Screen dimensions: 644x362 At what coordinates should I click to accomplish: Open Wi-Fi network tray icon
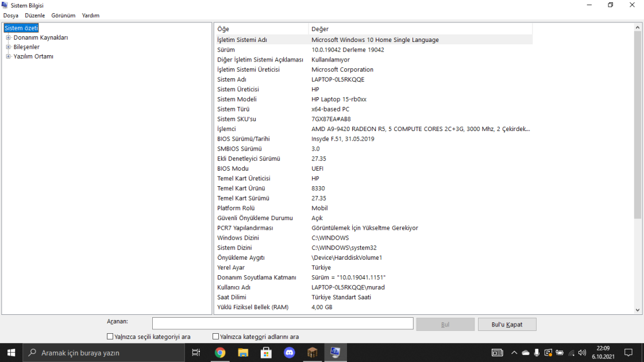[x=571, y=353]
